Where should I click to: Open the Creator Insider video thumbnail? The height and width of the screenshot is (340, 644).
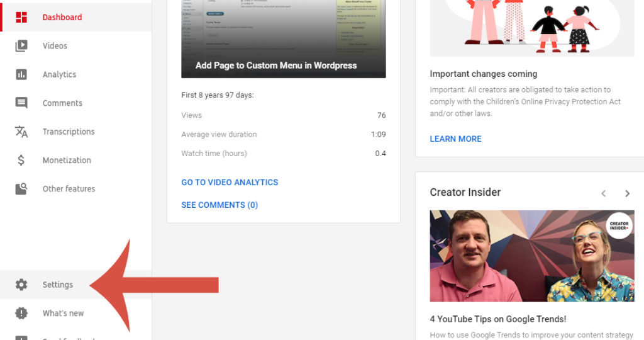click(x=532, y=256)
